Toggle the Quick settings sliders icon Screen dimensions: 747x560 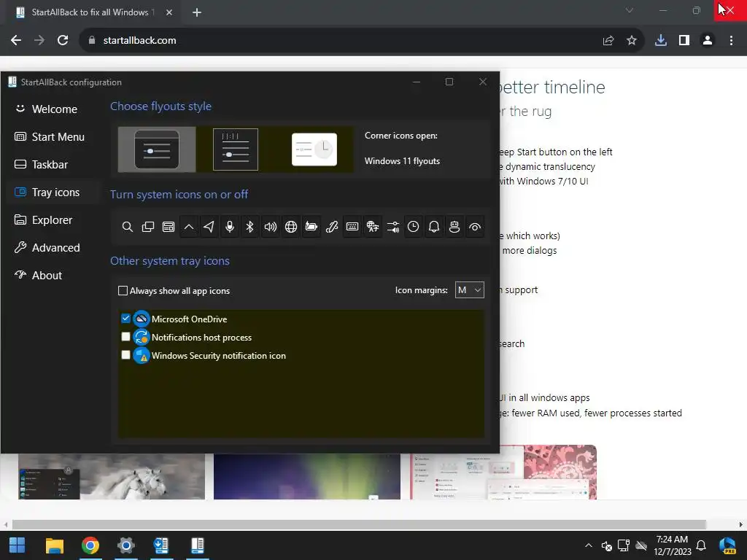tap(393, 227)
